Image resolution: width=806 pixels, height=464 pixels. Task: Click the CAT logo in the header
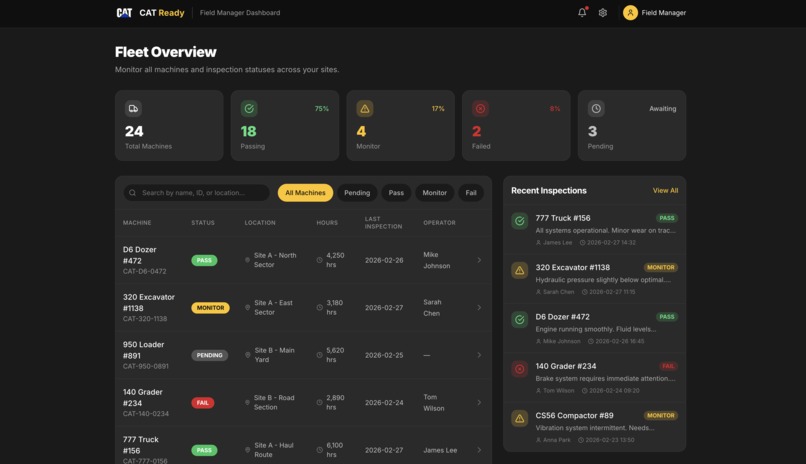pos(124,12)
